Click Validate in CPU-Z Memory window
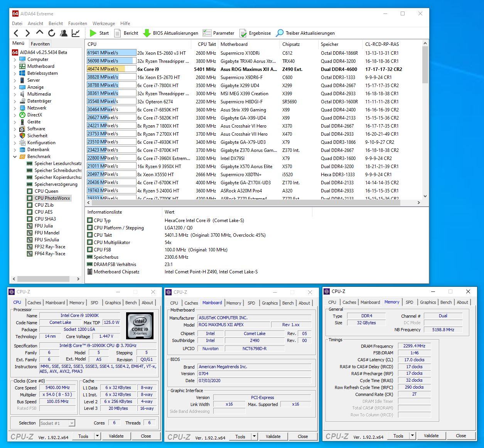484x448 pixels. 431,436
